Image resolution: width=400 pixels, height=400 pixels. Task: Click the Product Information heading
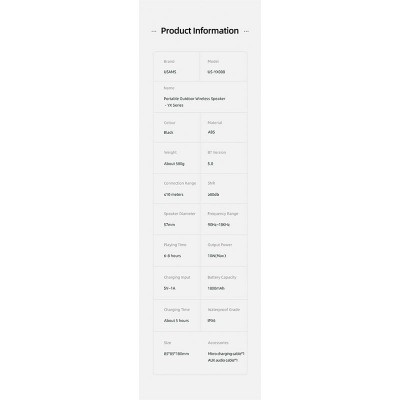coord(200,31)
